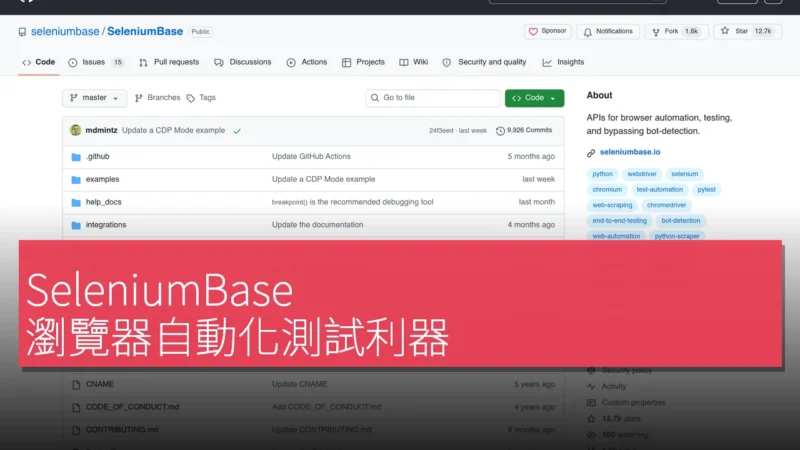Open the Issues tab
Viewport: 800px width, 450px height.
click(96, 62)
